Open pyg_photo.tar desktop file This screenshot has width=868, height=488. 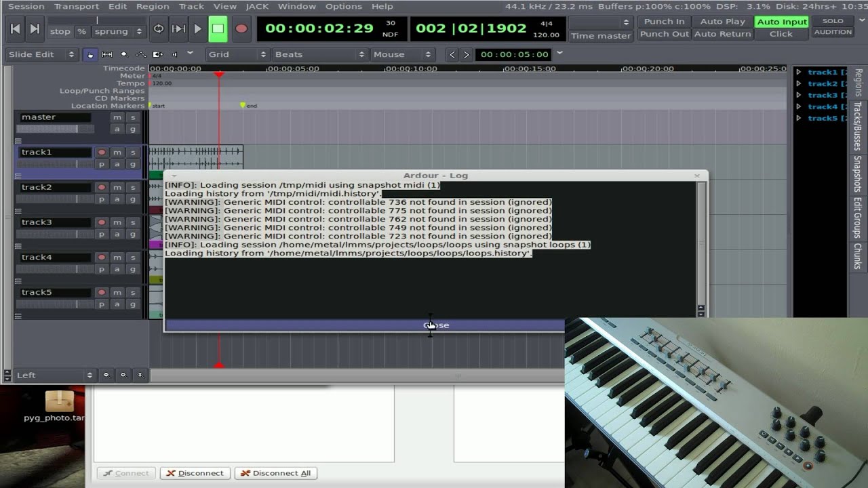coord(59,405)
